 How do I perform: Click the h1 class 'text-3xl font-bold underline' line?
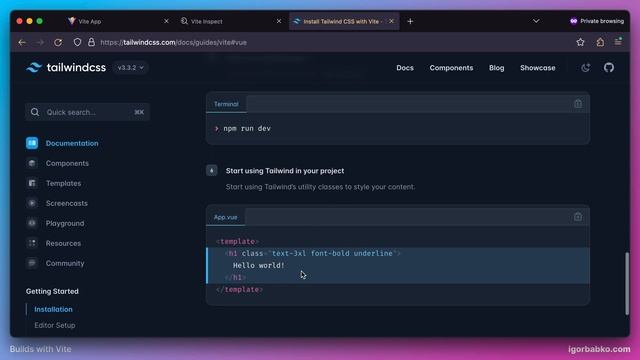(x=312, y=253)
